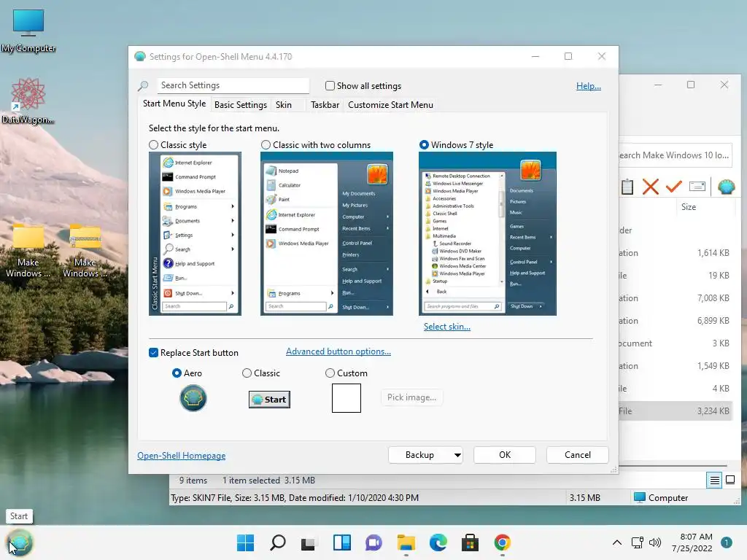Confirm settings with OK button

tap(505, 455)
